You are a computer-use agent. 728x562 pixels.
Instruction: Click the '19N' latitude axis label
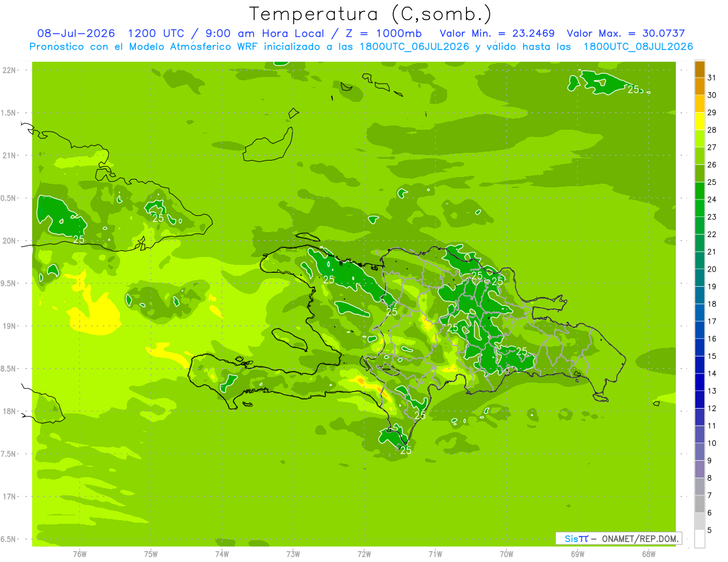coord(10,326)
